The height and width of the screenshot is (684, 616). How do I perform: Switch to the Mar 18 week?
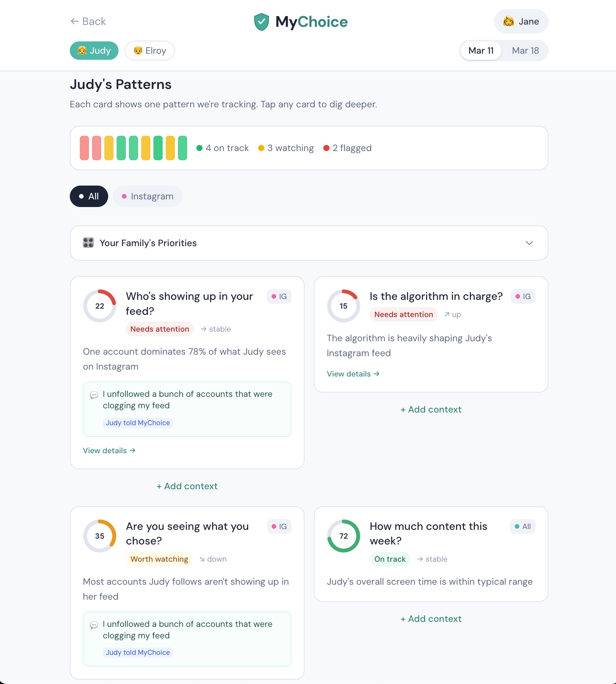[525, 51]
